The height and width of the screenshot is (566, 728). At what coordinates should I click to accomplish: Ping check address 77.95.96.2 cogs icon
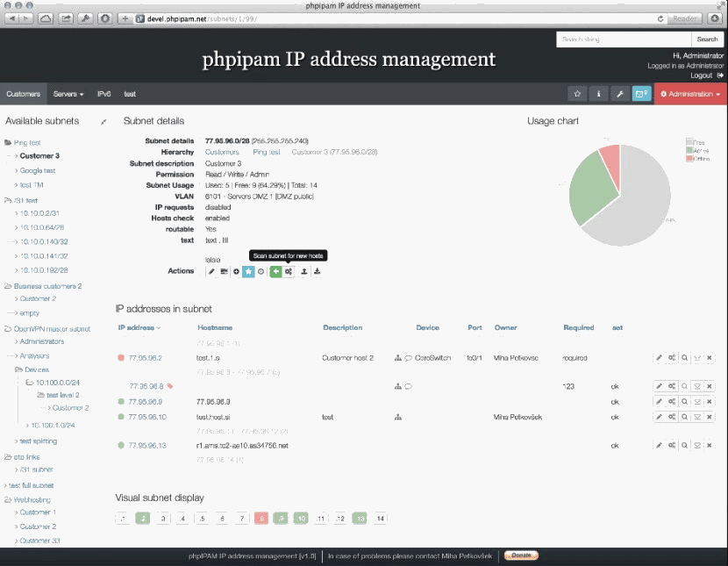672,358
